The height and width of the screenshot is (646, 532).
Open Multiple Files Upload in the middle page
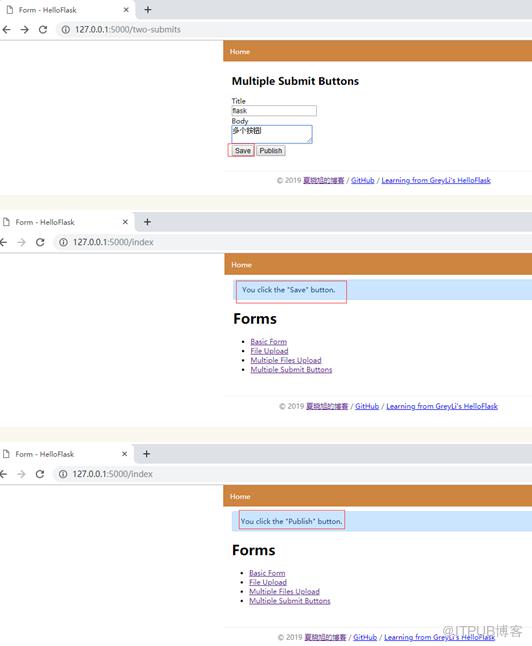pyautogui.click(x=286, y=360)
